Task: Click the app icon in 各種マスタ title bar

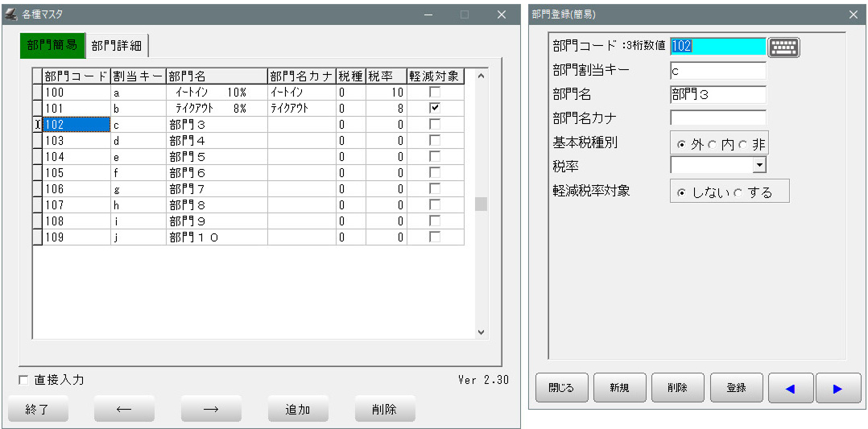Action: (10, 14)
